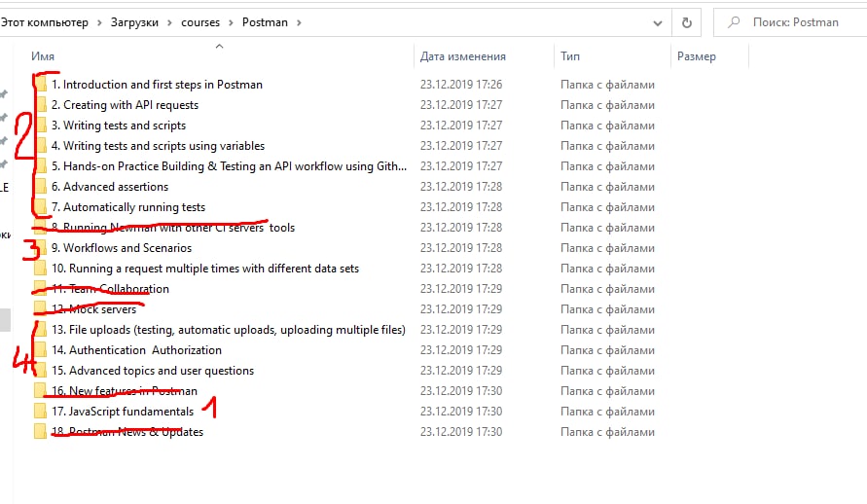
Task: Expand chevron after courses breadcrumb
Action: pos(231,22)
